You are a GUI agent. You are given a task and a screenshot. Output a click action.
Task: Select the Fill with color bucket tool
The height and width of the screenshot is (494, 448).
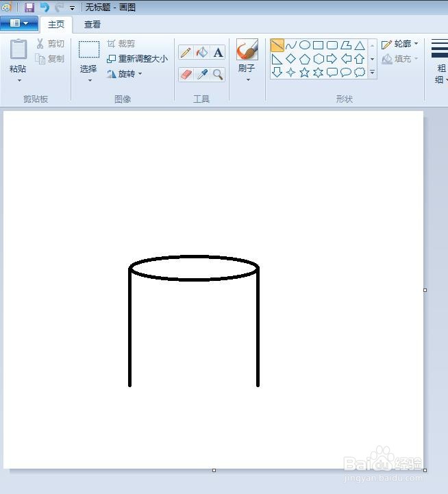tap(202, 52)
